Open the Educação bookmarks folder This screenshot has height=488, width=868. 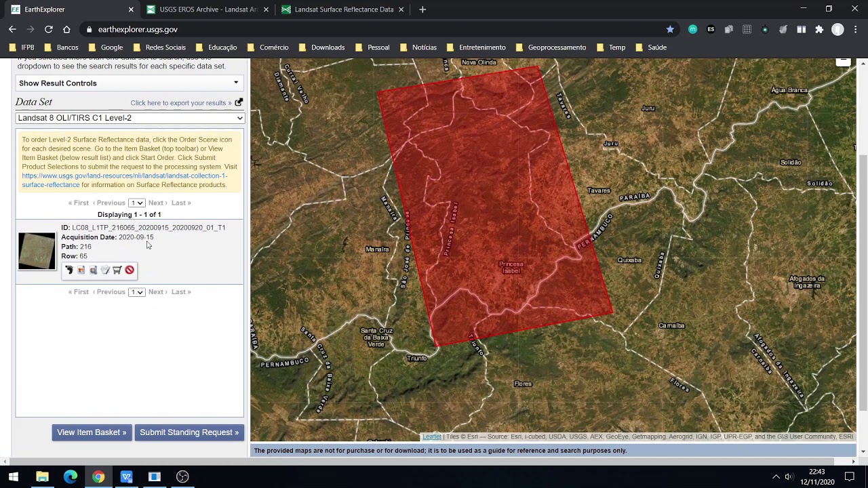click(x=216, y=47)
